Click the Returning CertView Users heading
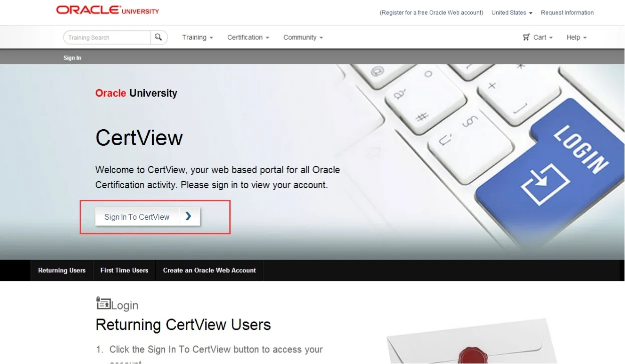Viewport: 625px width, 364px height. coord(183,325)
